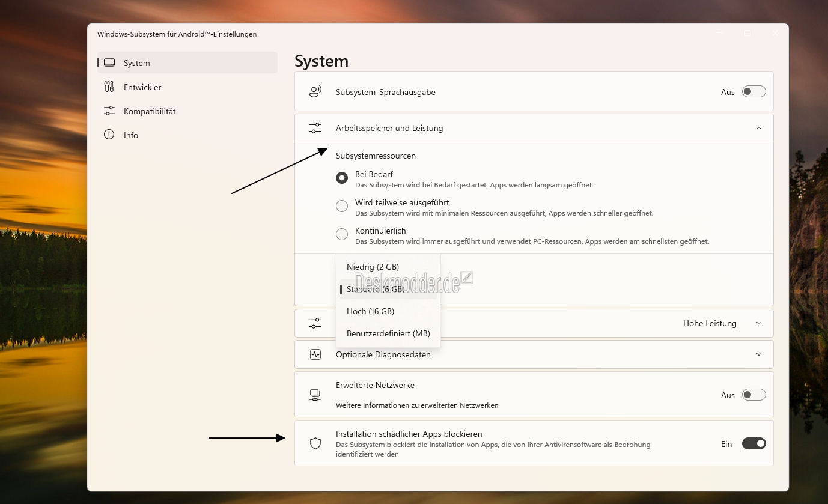Disable Installation schädlicher Apps blockieren toggle

pos(753,444)
